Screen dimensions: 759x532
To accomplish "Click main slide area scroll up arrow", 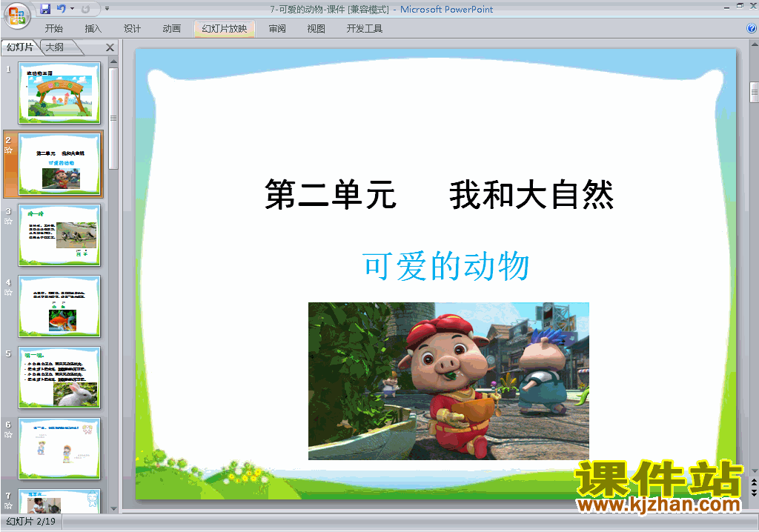I will click(x=754, y=44).
